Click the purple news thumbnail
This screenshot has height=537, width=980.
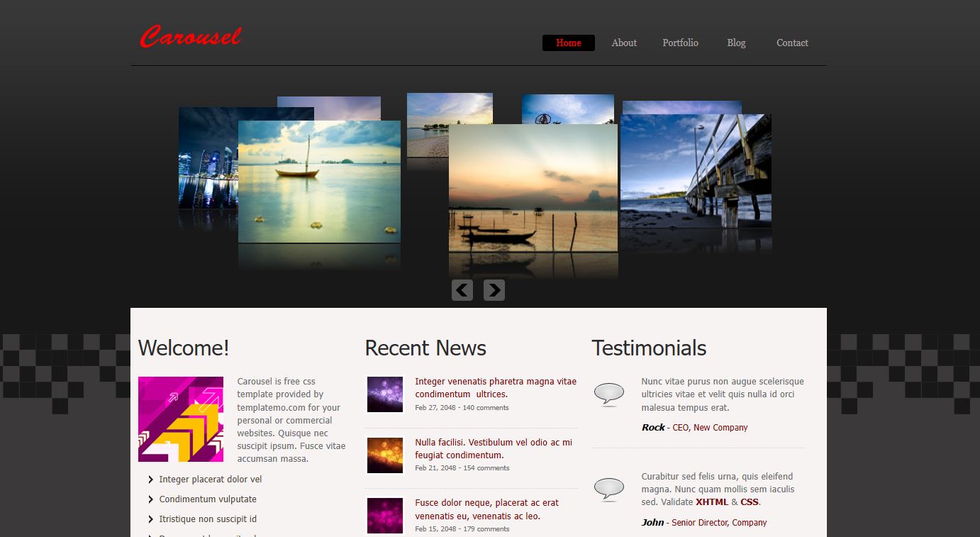pyautogui.click(x=385, y=394)
